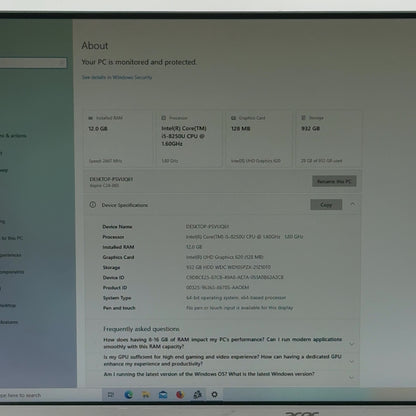Select Projecting to this PC sidebar item
The image size is (416, 416).
pyautogui.click(x=12, y=238)
